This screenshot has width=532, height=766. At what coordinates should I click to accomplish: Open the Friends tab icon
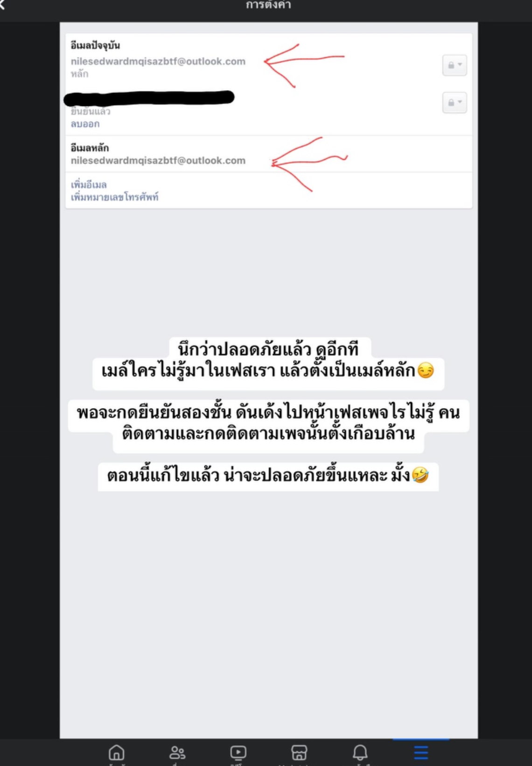177,752
